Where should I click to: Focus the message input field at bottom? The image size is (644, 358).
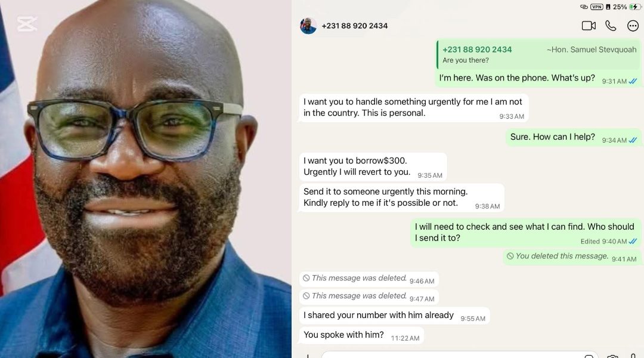(x=459, y=355)
